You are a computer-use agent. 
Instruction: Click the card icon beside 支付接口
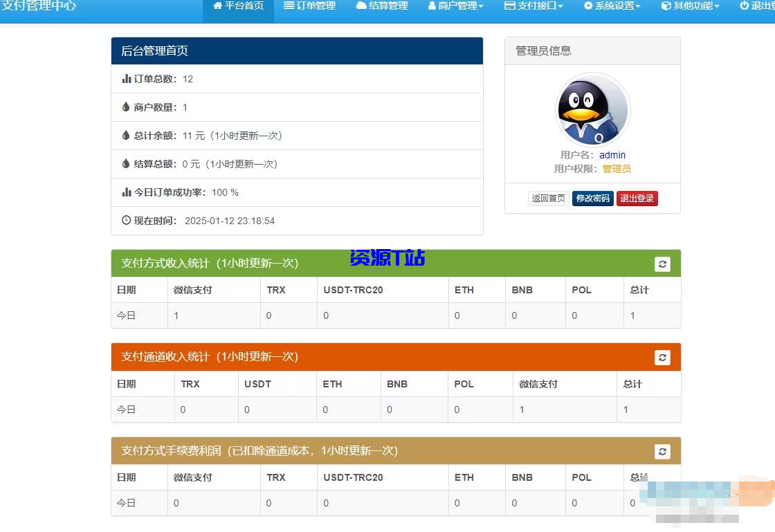[x=509, y=6]
